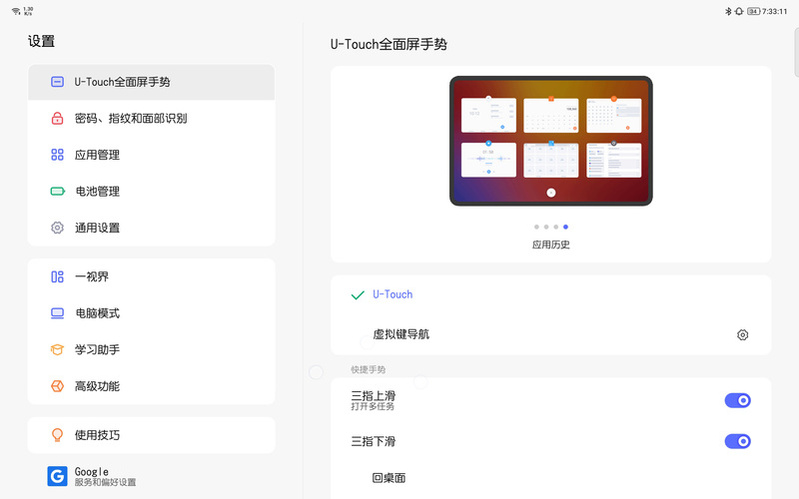Screen dimensions: 799x499
Task: Select the U-Touch navigation option
Action: click(x=392, y=295)
